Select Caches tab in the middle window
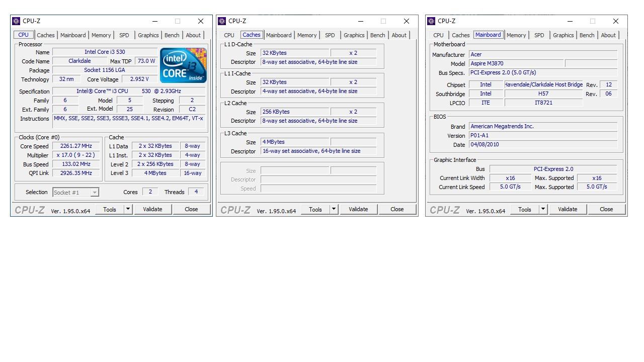This screenshot has width=644, height=362. [x=252, y=35]
